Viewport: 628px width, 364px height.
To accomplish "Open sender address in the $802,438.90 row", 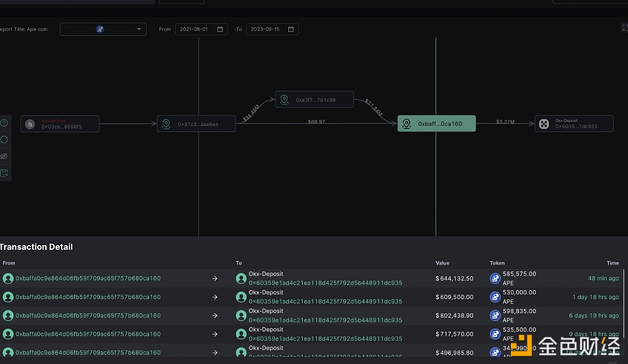I will tap(88, 316).
